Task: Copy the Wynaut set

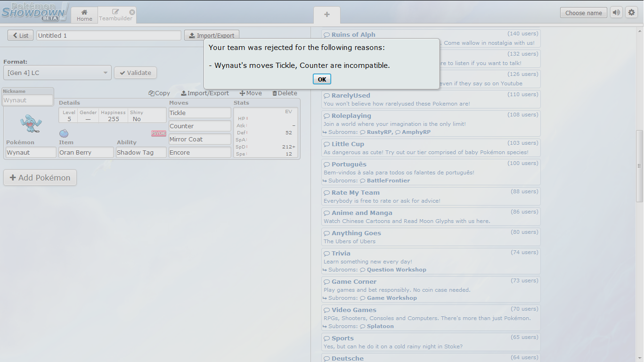Action: point(159,93)
